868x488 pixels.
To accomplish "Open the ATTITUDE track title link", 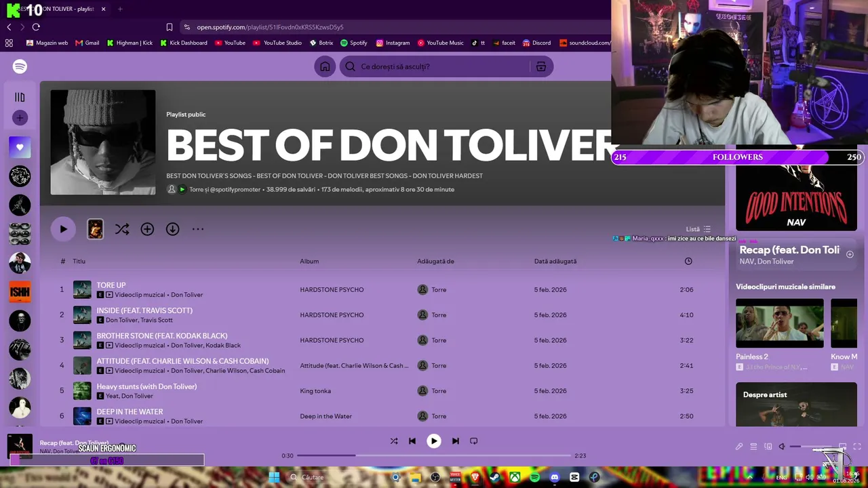I will [x=182, y=361].
